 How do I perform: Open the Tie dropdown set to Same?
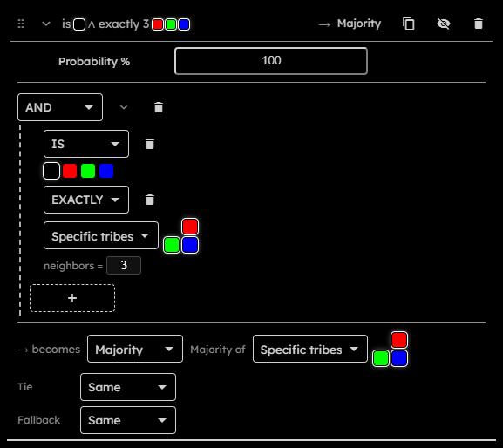128,387
